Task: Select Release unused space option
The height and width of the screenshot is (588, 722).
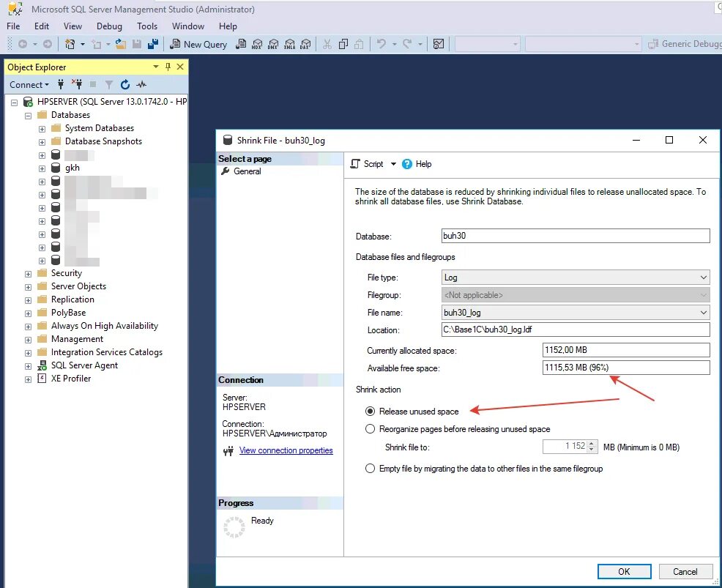Action: point(370,412)
